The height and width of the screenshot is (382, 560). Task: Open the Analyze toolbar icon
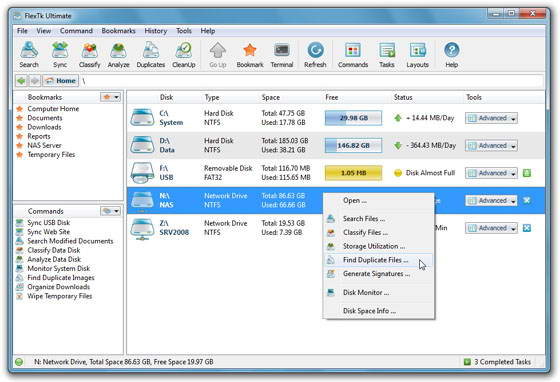tap(118, 54)
